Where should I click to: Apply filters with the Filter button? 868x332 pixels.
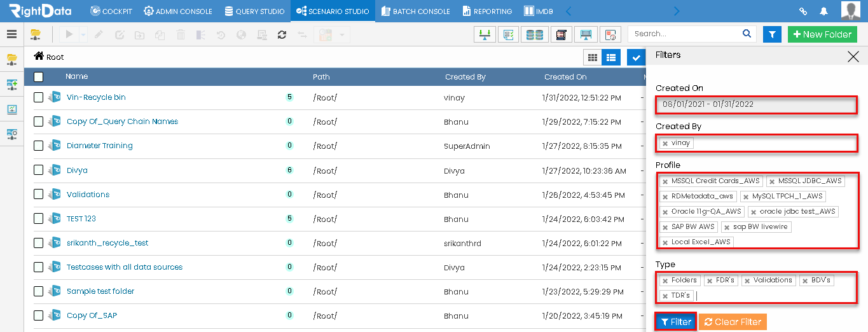tap(675, 322)
